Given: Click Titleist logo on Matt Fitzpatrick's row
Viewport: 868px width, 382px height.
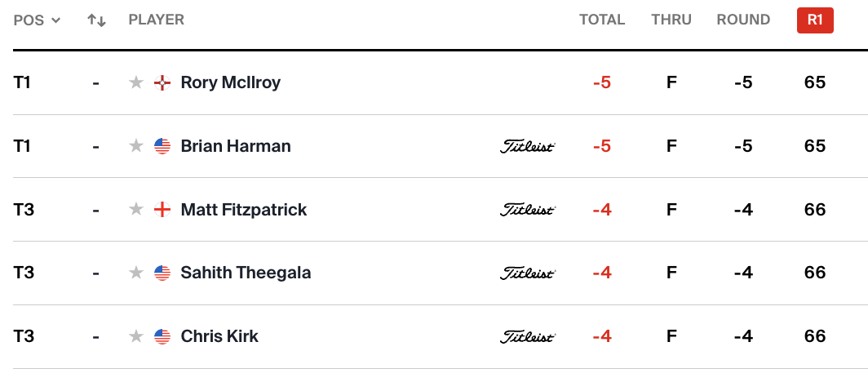Looking at the screenshot, I should tap(527, 210).
